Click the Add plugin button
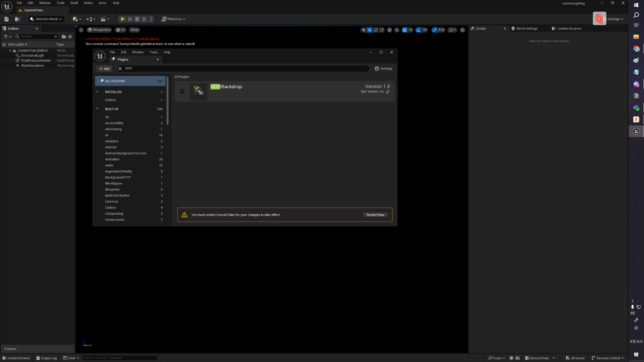The image size is (644, 362). [104, 69]
